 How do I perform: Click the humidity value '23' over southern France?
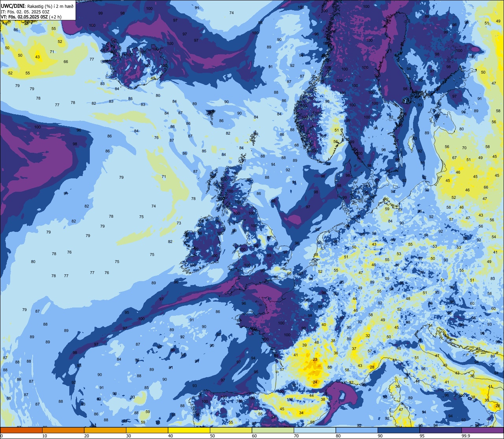pyautogui.click(x=315, y=359)
